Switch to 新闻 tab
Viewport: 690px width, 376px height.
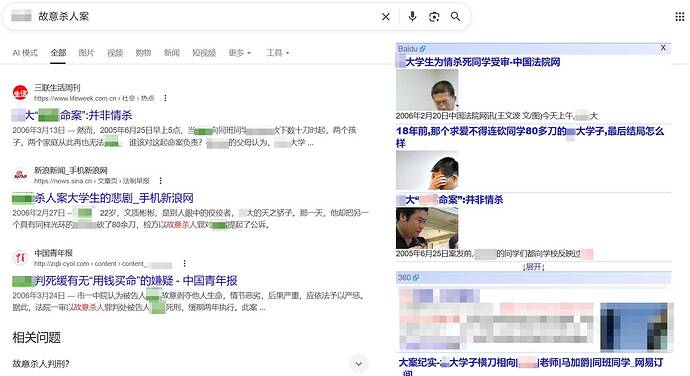click(172, 53)
